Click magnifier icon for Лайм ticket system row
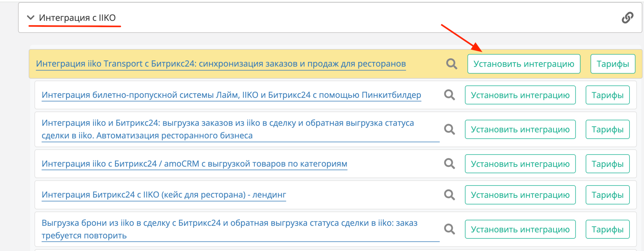This screenshot has height=251, width=644. (449, 95)
